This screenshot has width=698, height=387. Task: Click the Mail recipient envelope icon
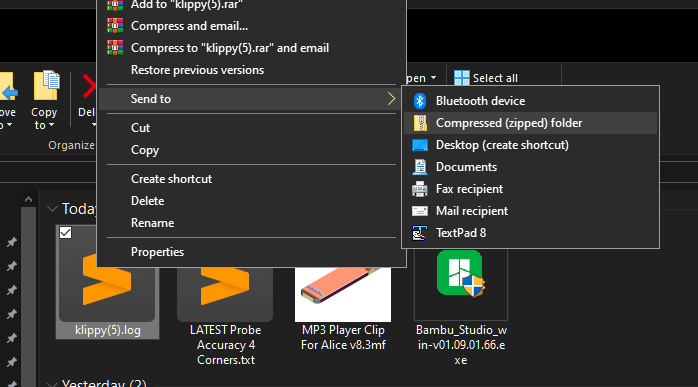click(x=420, y=211)
